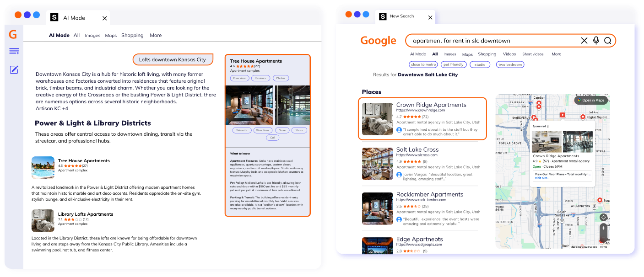This screenshot has height=277, width=644.
Task: Clear the search box with the X icon
Action: [x=584, y=41]
